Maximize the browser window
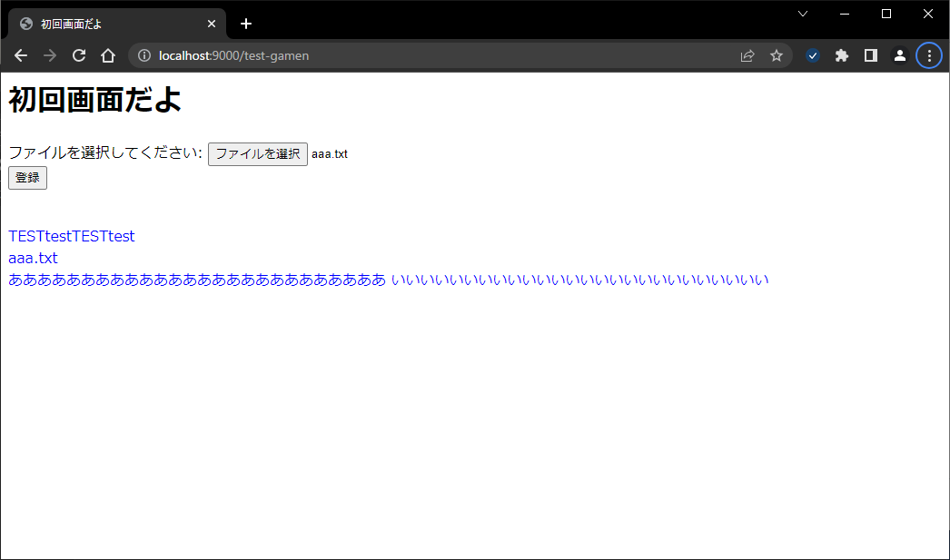950x560 pixels. pos(886,14)
